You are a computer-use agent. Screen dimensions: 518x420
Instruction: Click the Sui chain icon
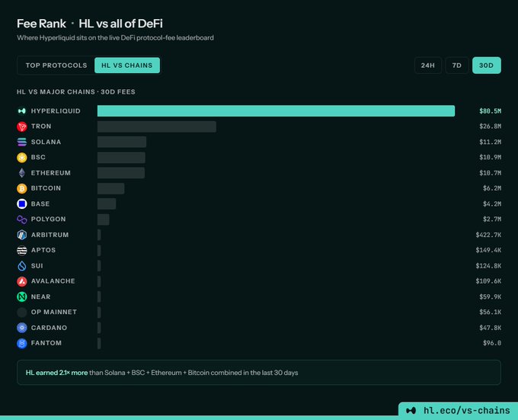(x=22, y=266)
